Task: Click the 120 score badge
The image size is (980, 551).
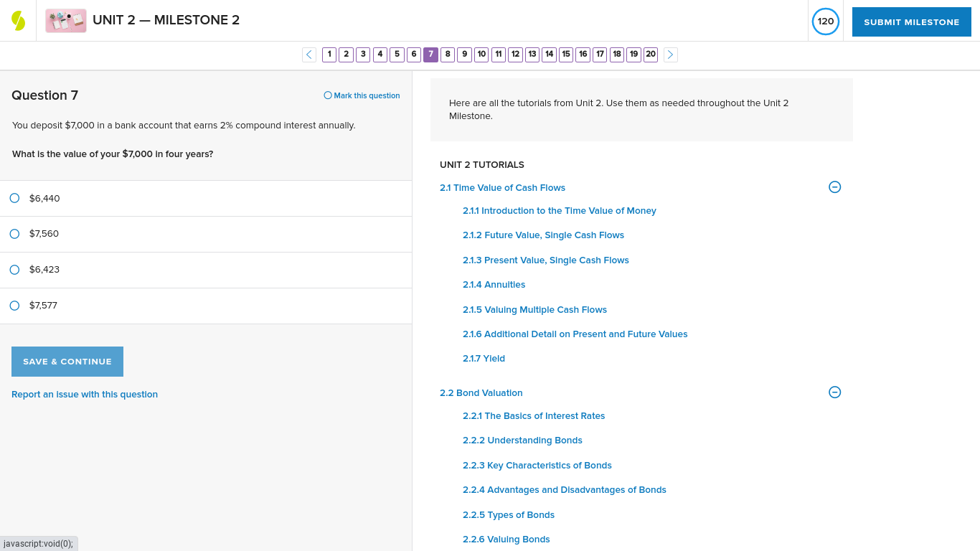Action: click(825, 22)
